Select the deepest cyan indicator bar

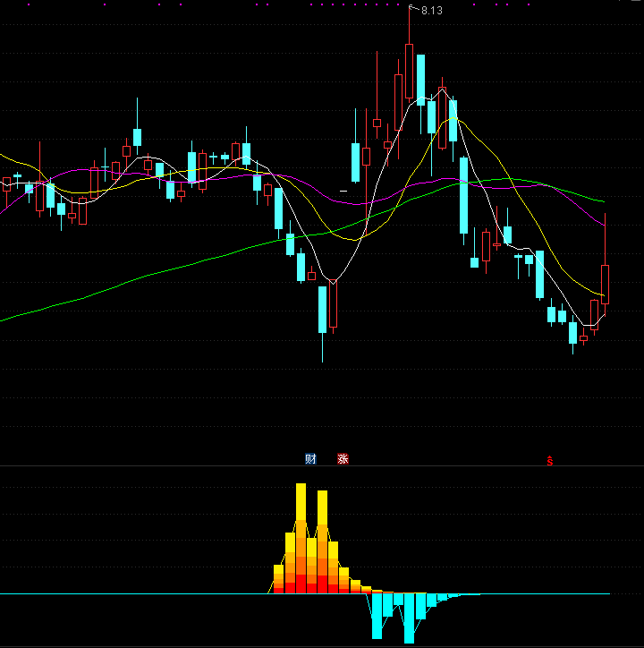pos(409,618)
